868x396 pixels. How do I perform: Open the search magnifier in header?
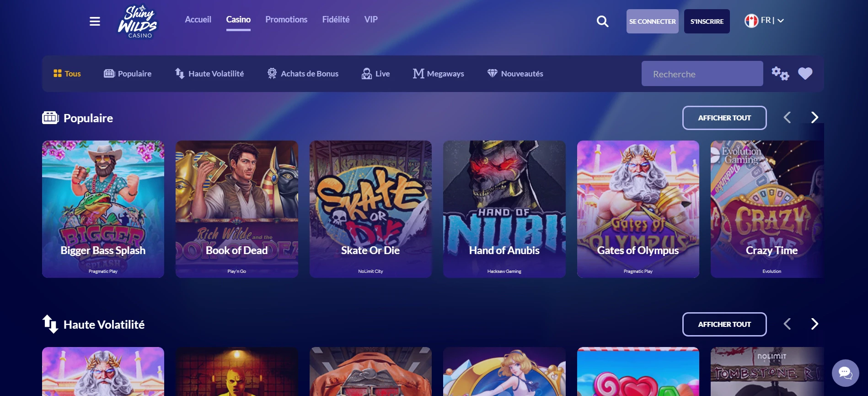coord(603,21)
